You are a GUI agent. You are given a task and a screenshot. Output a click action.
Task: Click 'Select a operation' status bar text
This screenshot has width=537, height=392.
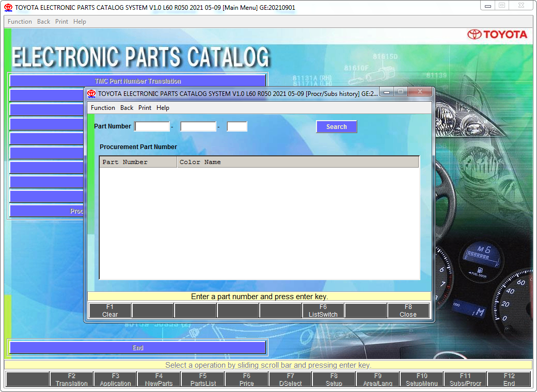click(x=268, y=365)
